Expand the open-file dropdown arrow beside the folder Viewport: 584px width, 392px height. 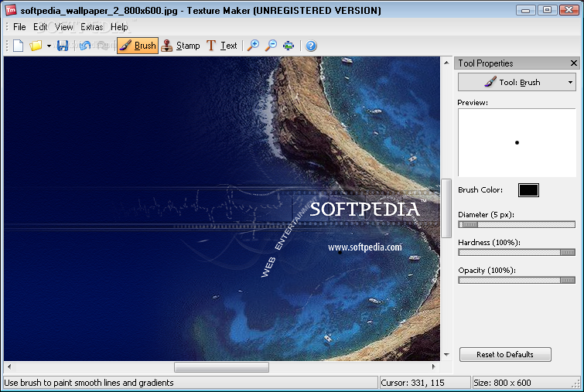click(x=49, y=46)
